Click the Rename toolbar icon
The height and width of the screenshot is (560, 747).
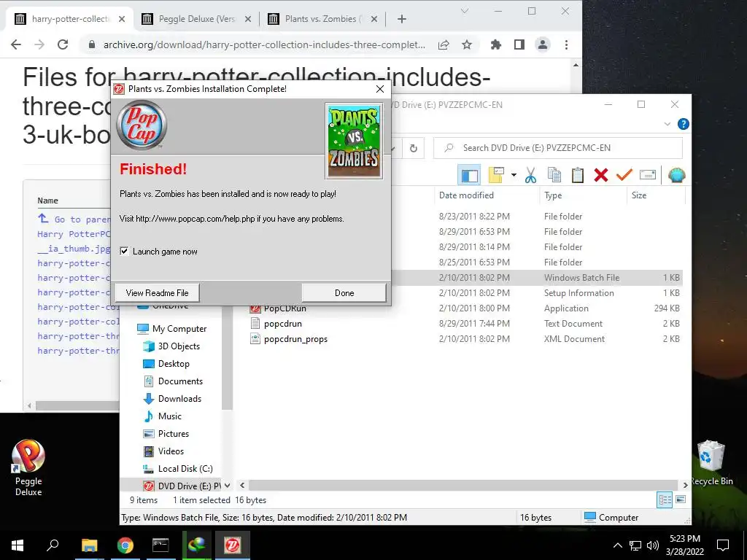pos(648,175)
